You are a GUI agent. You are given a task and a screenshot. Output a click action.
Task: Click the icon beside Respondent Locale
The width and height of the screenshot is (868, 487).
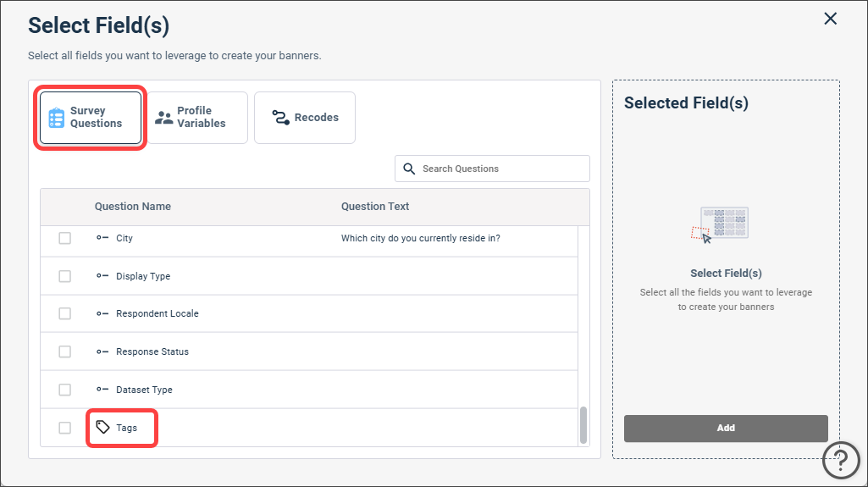click(102, 313)
